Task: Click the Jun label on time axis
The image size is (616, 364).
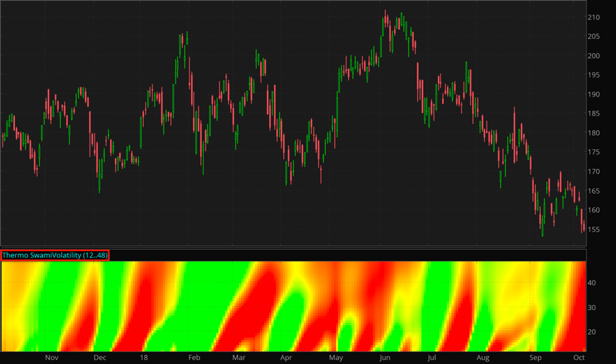Action: pos(385,357)
